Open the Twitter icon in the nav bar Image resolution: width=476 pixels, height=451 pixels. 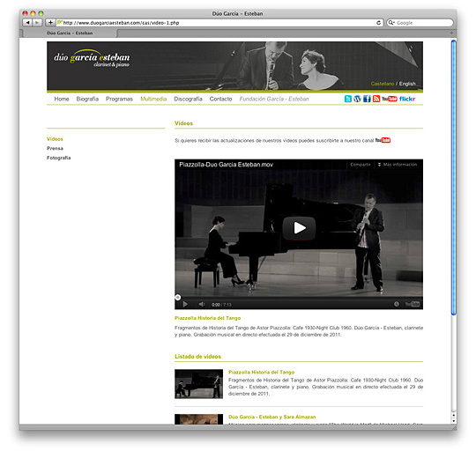348,99
